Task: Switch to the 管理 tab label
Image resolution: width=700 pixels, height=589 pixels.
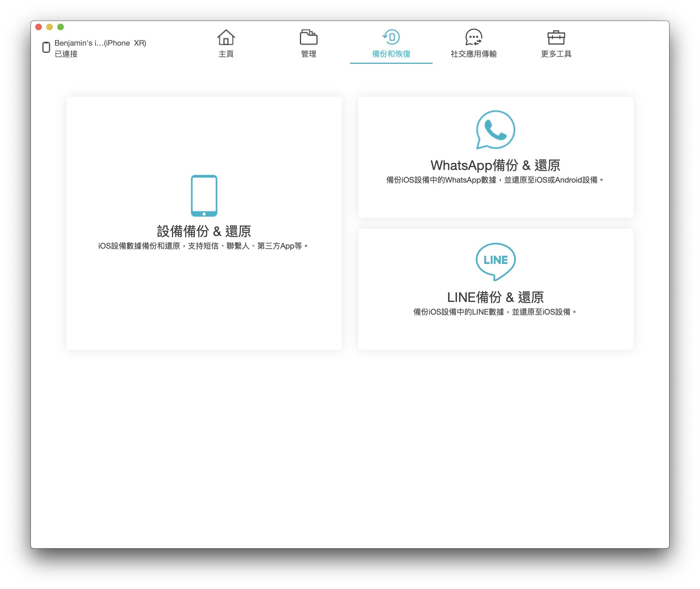Action: [x=308, y=54]
